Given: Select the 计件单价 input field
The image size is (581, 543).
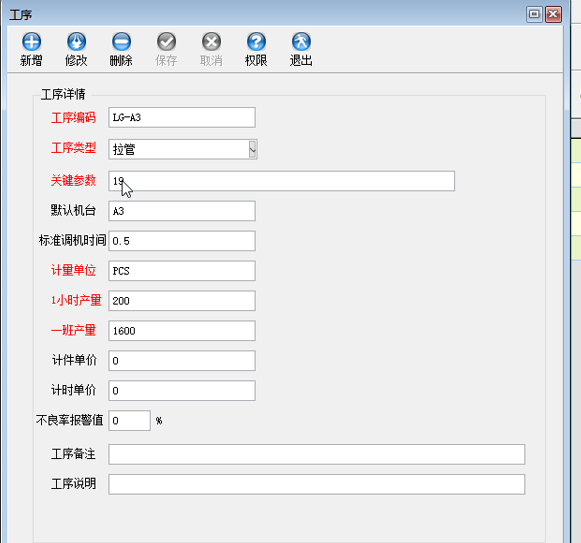Looking at the screenshot, I should (x=182, y=361).
